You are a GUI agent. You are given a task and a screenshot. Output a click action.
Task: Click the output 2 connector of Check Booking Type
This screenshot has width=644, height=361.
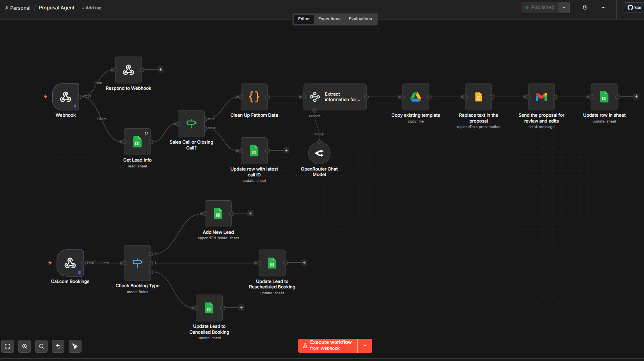click(x=151, y=272)
